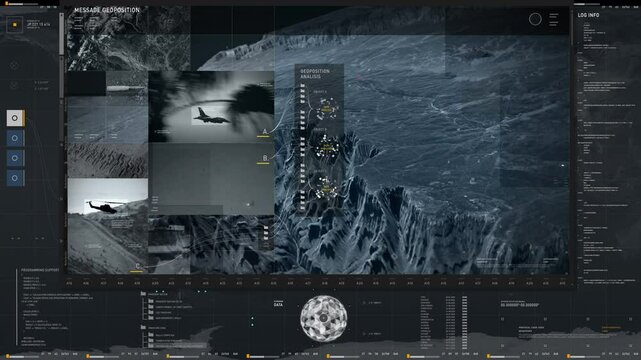641x360 pixels.
Task: Expand the first top-level folder in the tree
Action: [x=143, y=293]
